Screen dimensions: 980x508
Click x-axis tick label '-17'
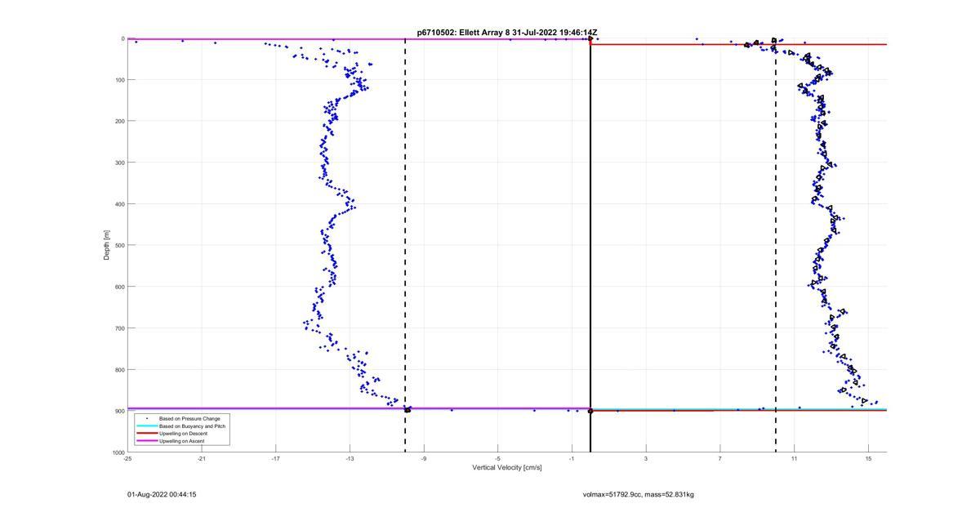(x=276, y=458)
